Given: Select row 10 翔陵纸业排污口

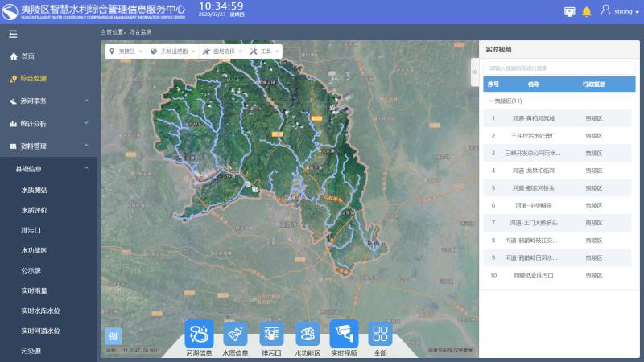Looking at the screenshot, I should tap(557, 275).
